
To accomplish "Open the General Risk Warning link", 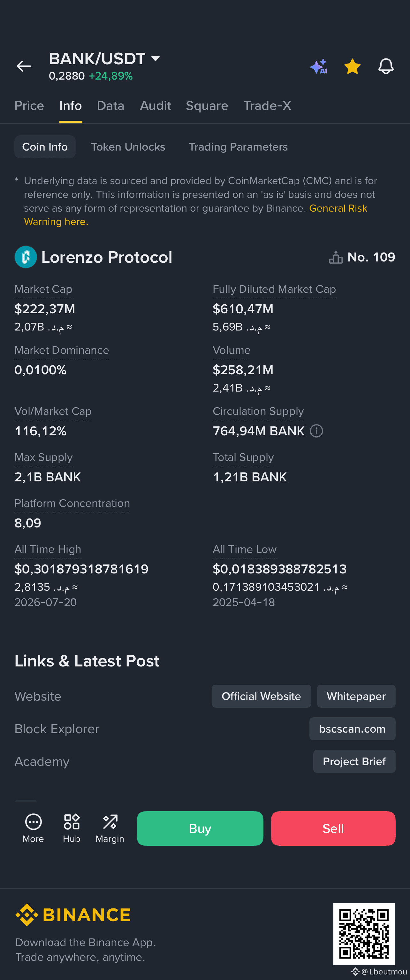I will pos(196,215).
